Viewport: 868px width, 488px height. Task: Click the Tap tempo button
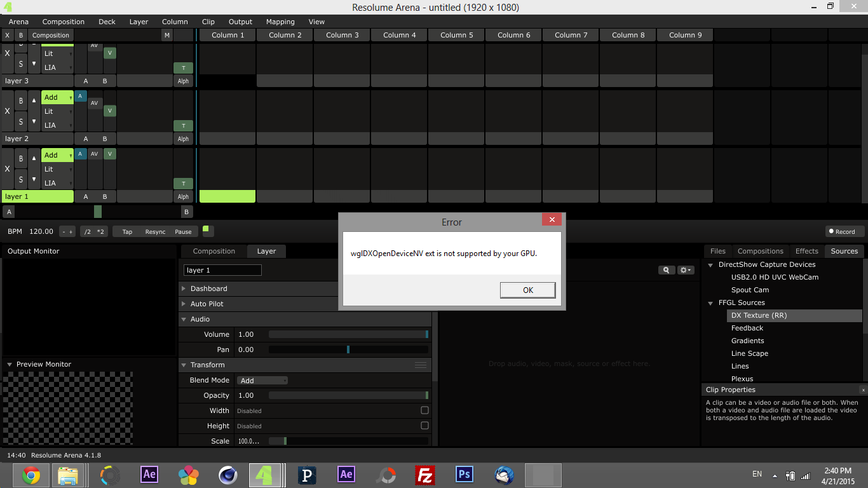point(127,232)
